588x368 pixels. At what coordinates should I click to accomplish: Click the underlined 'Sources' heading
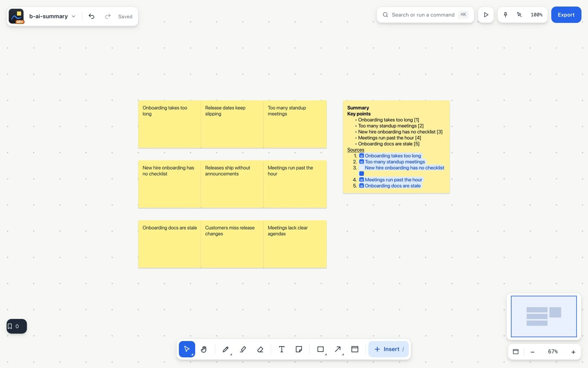(x=356, y=150)
